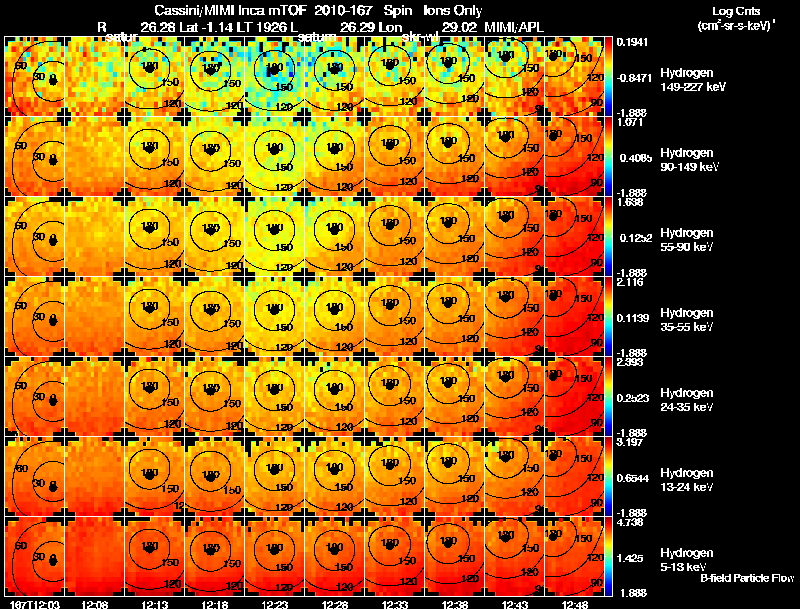Click the "Hydrogen 5-13 keV" row label
This screenshot has width=800, height=609.
(687, 560)
